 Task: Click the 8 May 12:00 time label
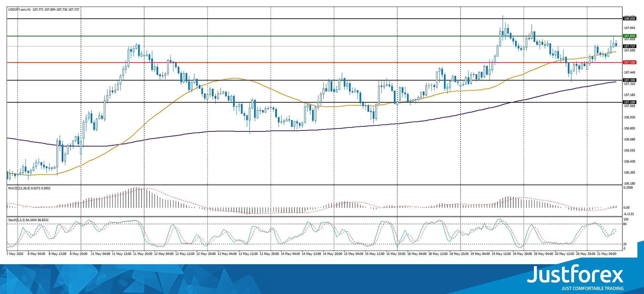point(58,254)
